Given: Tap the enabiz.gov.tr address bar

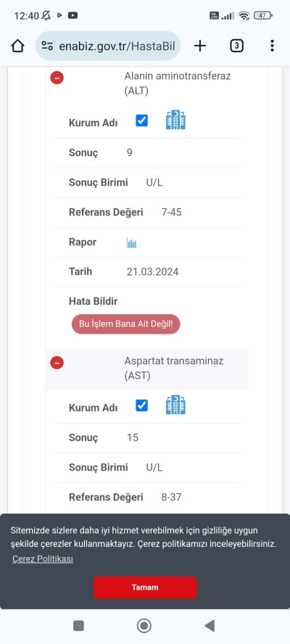Looking at the screenshot, I should tap(108, 46).
